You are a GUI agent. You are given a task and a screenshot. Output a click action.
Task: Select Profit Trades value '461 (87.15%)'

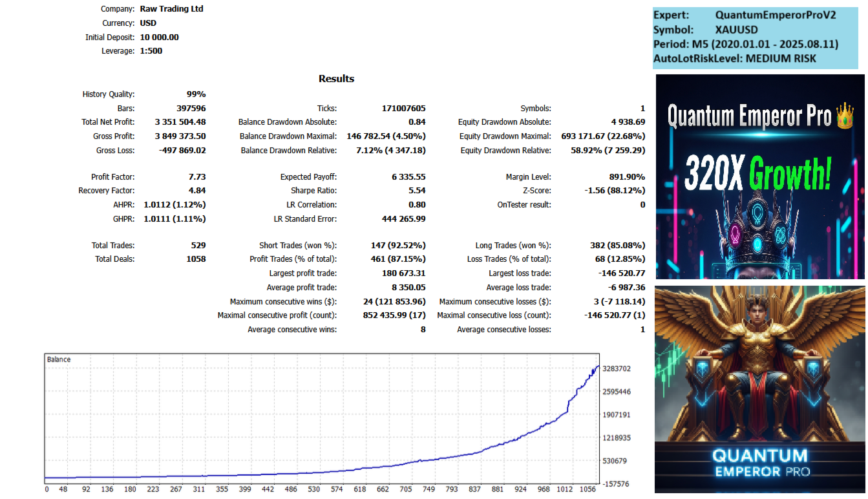coord(398,259)
